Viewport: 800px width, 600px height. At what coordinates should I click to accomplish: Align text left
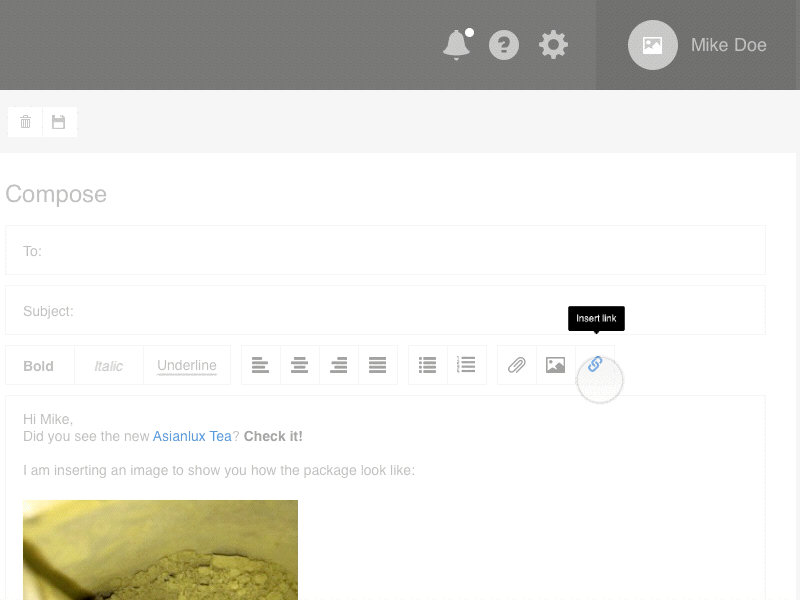click(x=260, y=365)
